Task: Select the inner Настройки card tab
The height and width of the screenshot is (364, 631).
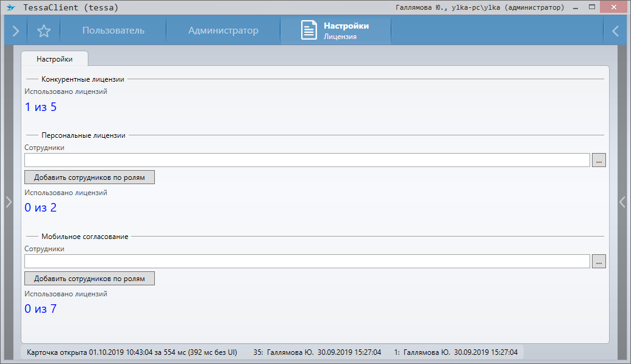Action: click(x=55, y=59)
